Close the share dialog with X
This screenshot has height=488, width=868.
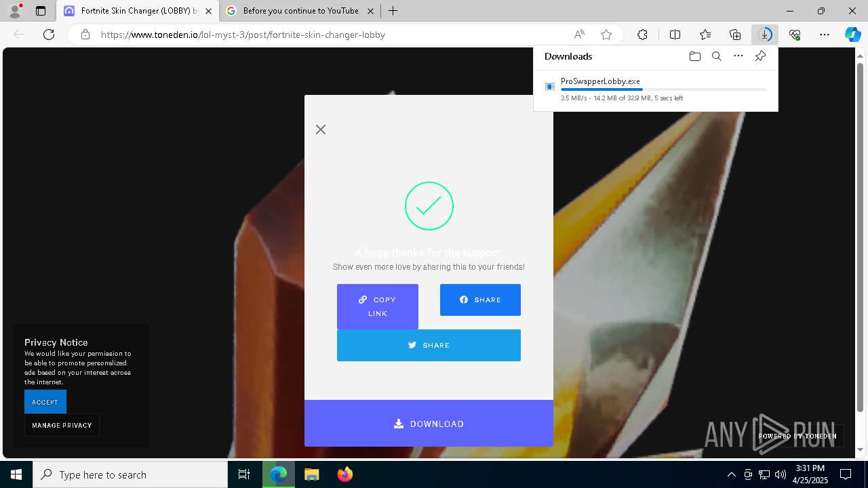click(321, 129)
